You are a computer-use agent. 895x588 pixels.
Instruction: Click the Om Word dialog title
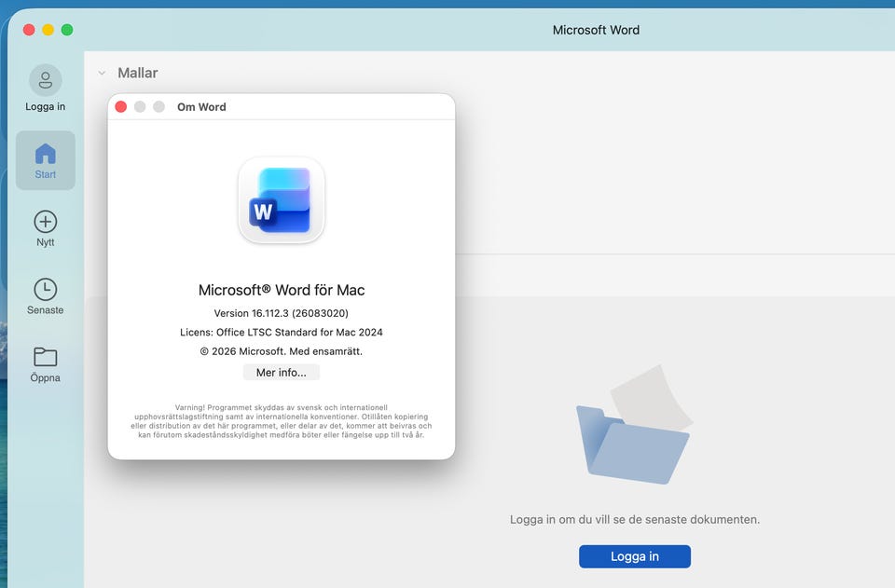click(x=201, y=106)
